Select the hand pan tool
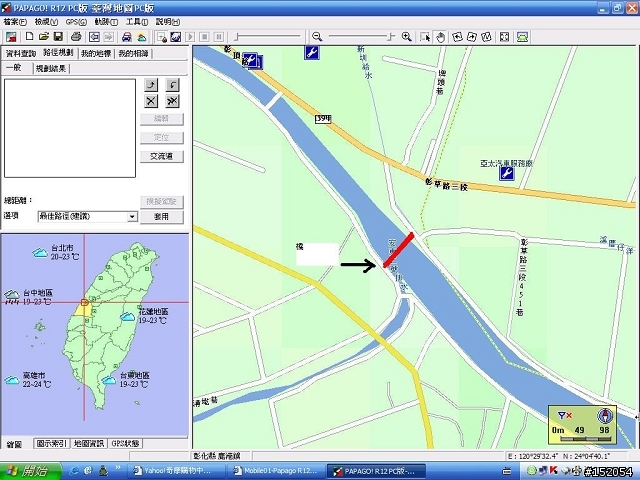This screenshot has height=480, width=640. tap(440, 37)
